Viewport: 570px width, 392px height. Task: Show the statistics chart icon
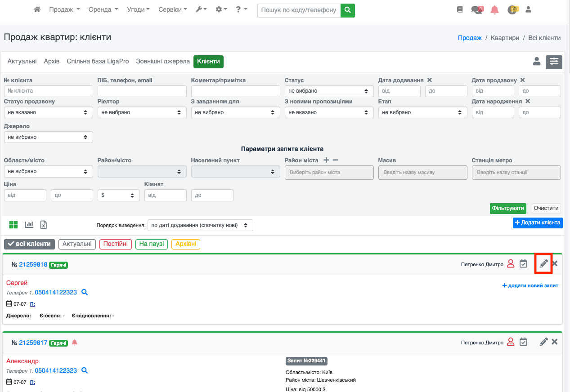[x=29, y=225]
